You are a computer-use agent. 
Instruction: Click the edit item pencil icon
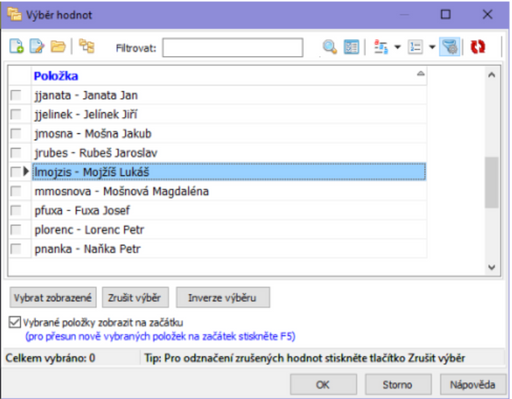tap(37, 46)
